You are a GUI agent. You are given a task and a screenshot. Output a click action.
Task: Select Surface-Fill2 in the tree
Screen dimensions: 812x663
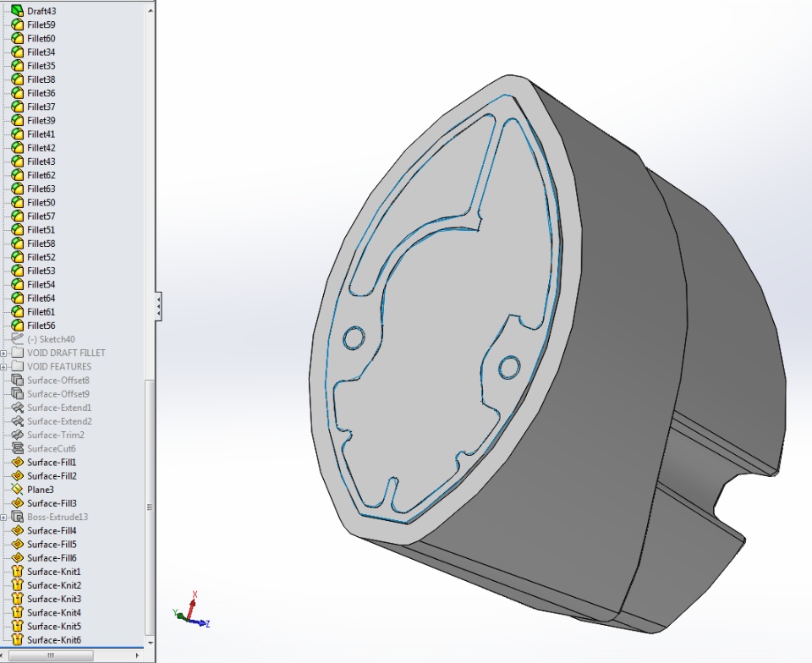[x=52, y=476]
